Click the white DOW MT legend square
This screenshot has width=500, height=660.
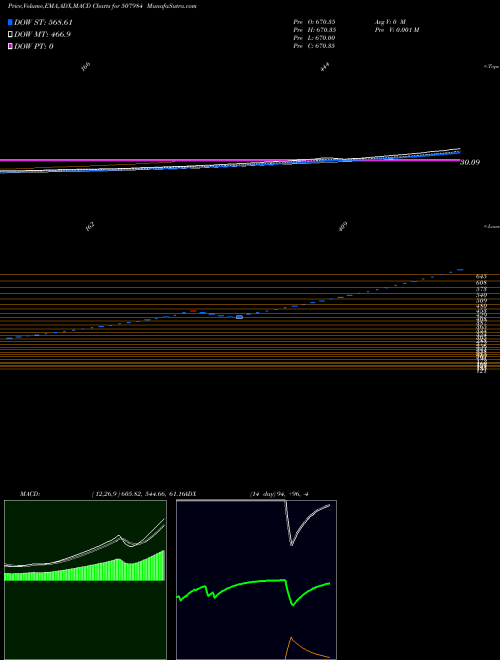click(x=10, y=34)
